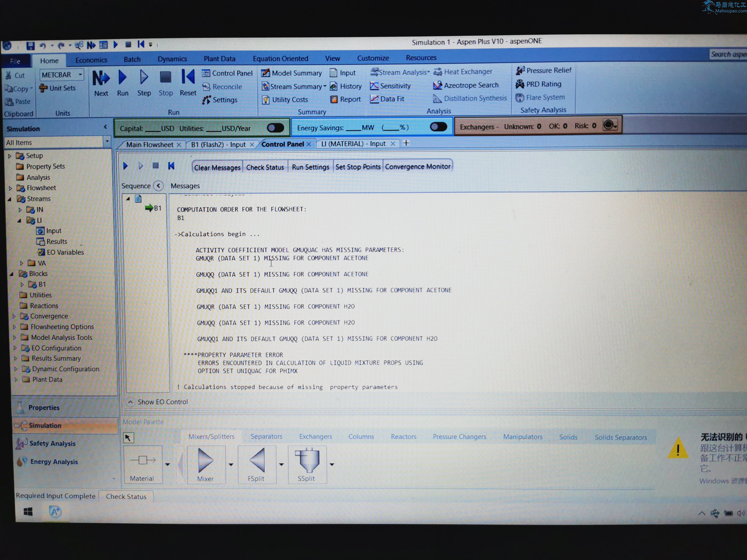
Task: Collapse the Streams tree node
Action: coord(9,199)
